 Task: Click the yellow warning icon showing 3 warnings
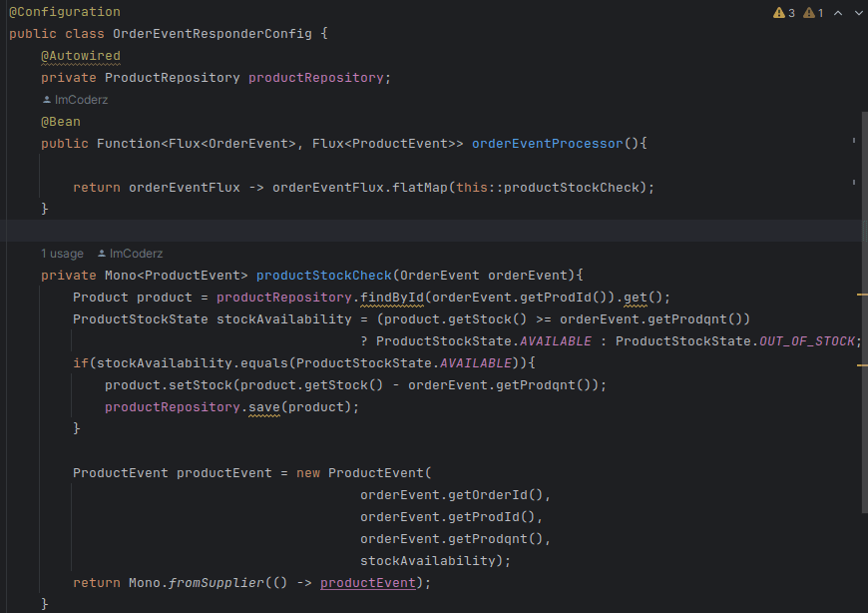pos(778,13)
